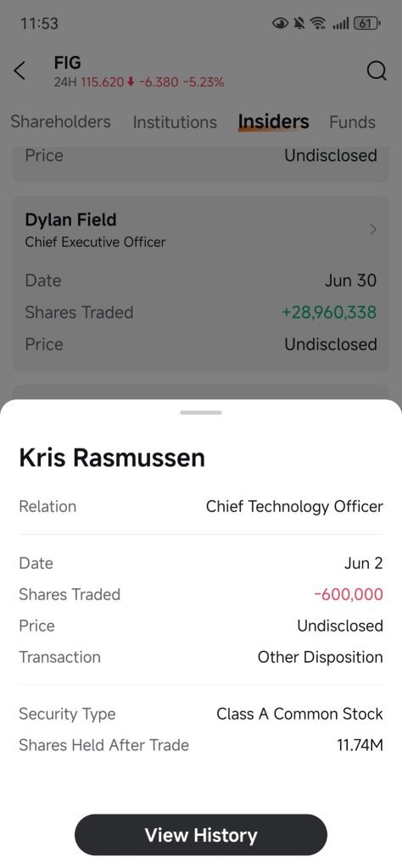The width and height of the screenshot is (402, 868).
Task: Tap the -600,000 shares traded value
Action: tap(349, 594)
